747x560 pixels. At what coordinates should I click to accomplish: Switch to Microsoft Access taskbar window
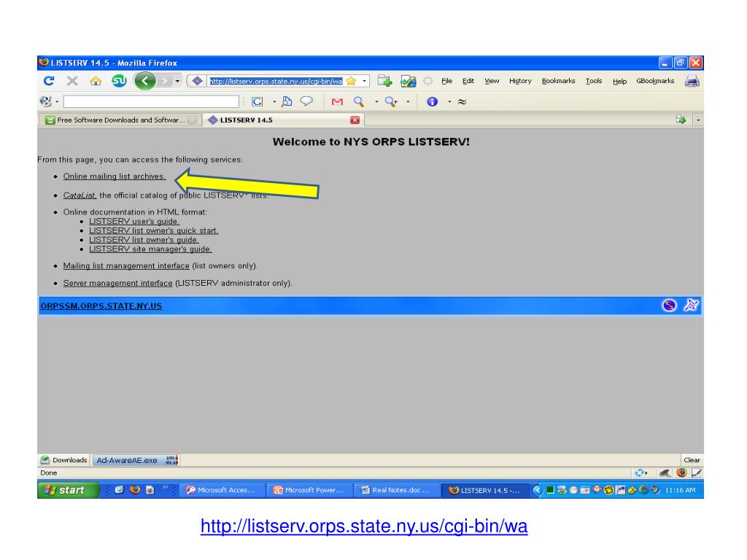(x=222, y=490)
